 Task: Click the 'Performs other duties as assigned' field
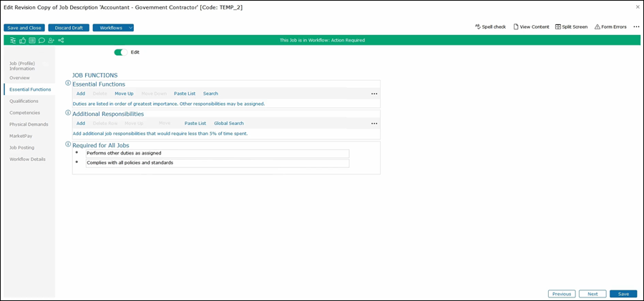tap(217, 153)
